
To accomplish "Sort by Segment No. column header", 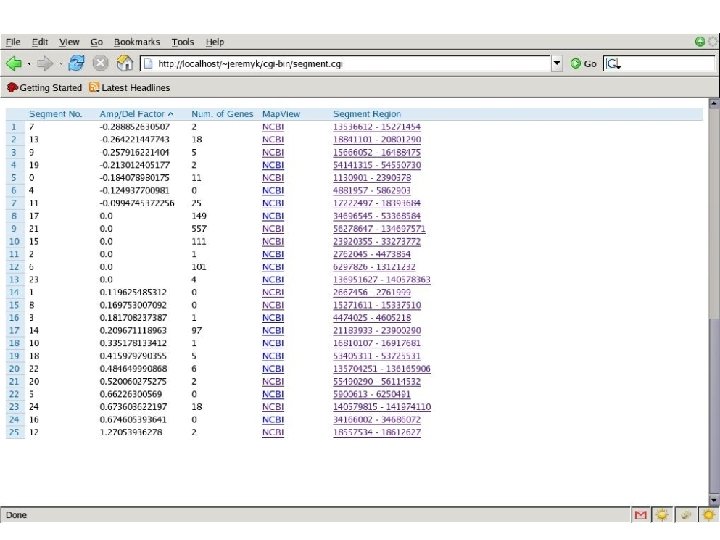I will (x=55, y=114).
